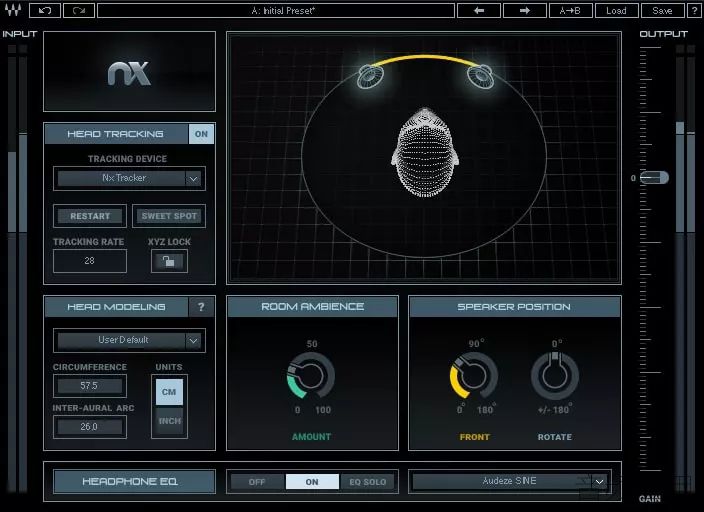Click the Speaker Position ROTATE knob
704x512 pixels.
(555, 375)
